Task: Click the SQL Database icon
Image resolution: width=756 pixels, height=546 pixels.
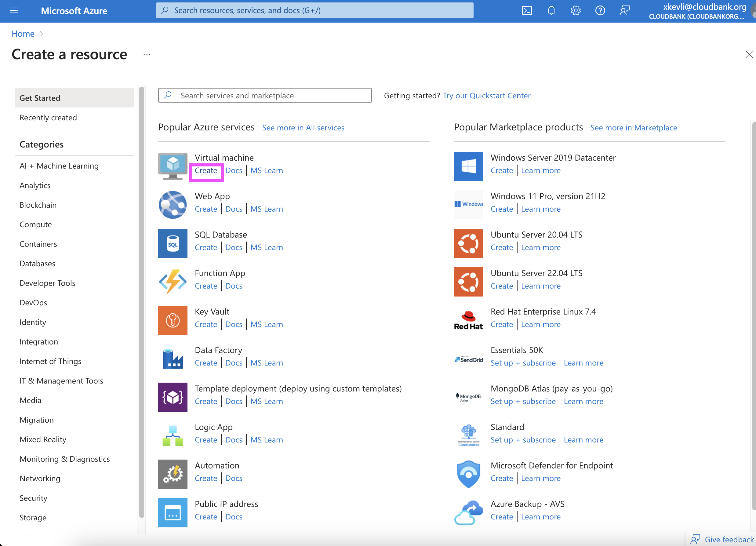Action: (173, 243)
